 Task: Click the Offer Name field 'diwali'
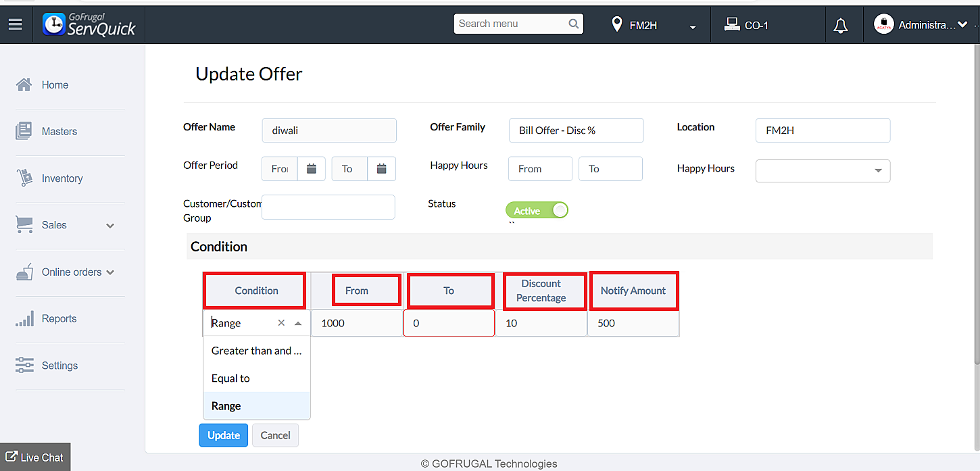pos(329,130)
